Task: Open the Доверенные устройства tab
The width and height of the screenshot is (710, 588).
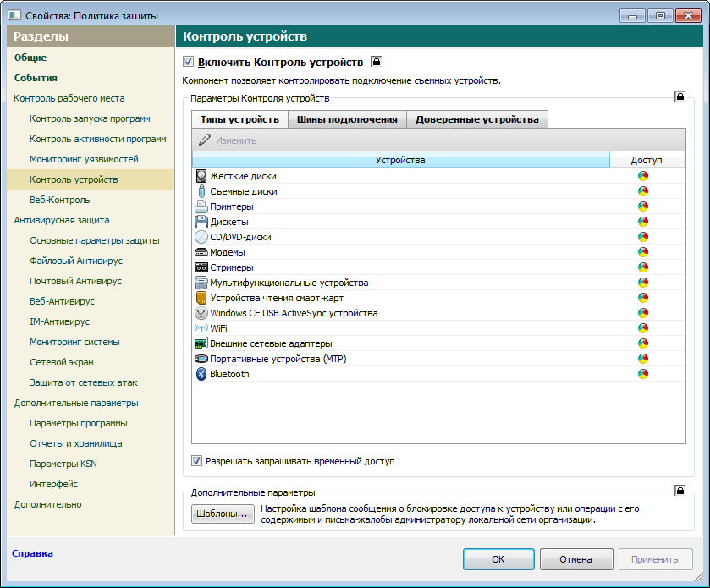Action: (477, 119)
